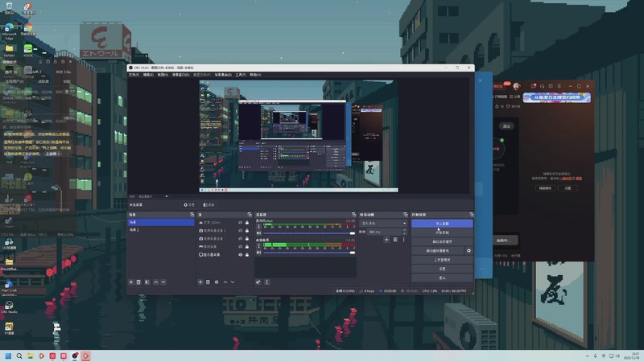Adjust the Desktop Audio volume slider
The width and height of the screenshot is (644, 362).
309,253
